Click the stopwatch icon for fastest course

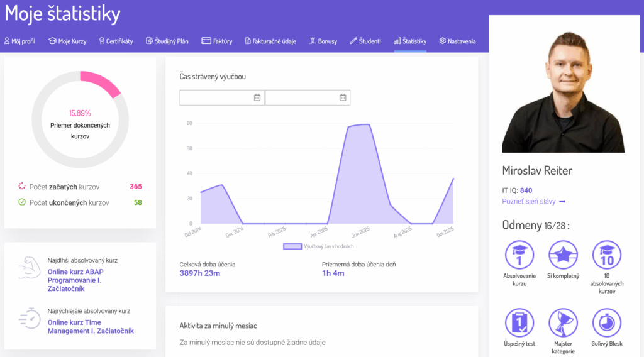(30, 318)
